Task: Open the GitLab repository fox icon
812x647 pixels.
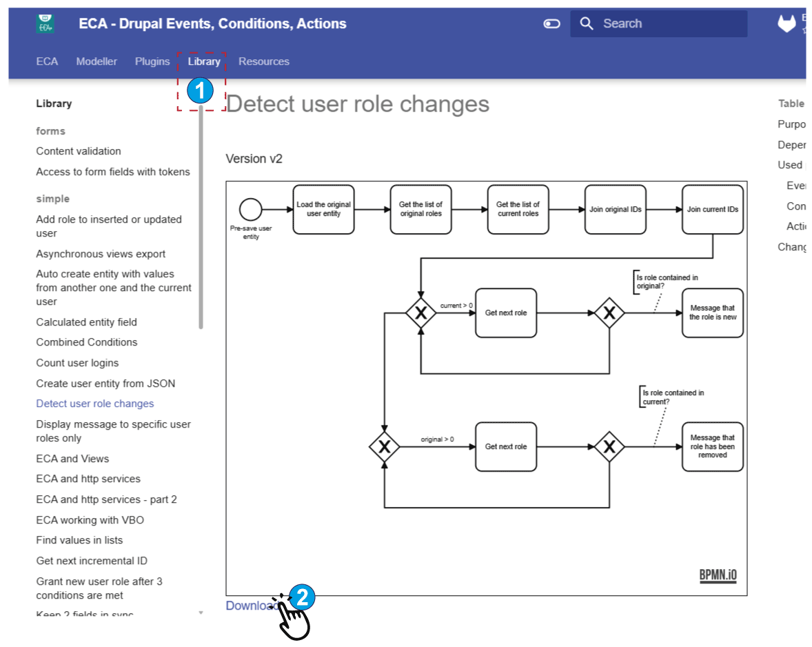Action: [786, 23]
